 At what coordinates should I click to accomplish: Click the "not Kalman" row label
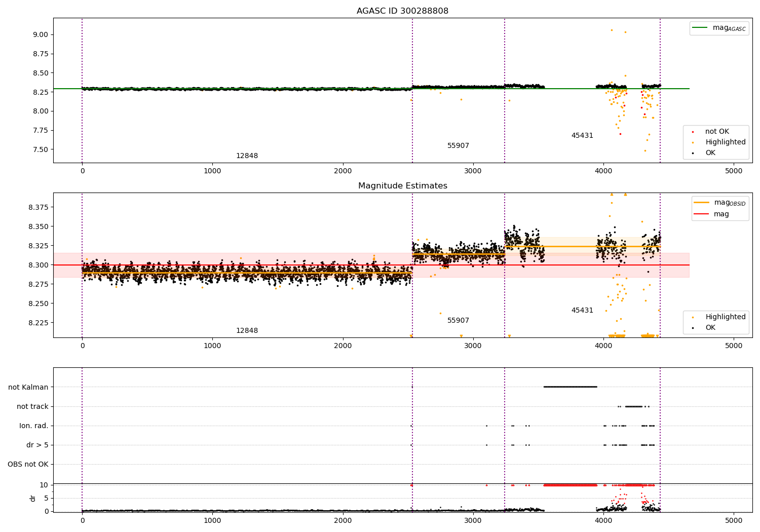pos(28,387)
